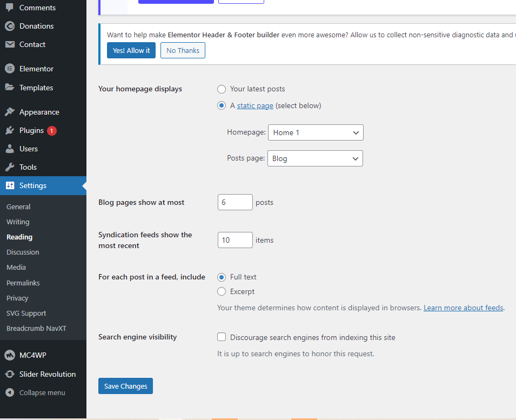Select the 'Your latest posts' radio button
Image resolution: width=516 pixels, height=420 pixels.
pos(222,89)
